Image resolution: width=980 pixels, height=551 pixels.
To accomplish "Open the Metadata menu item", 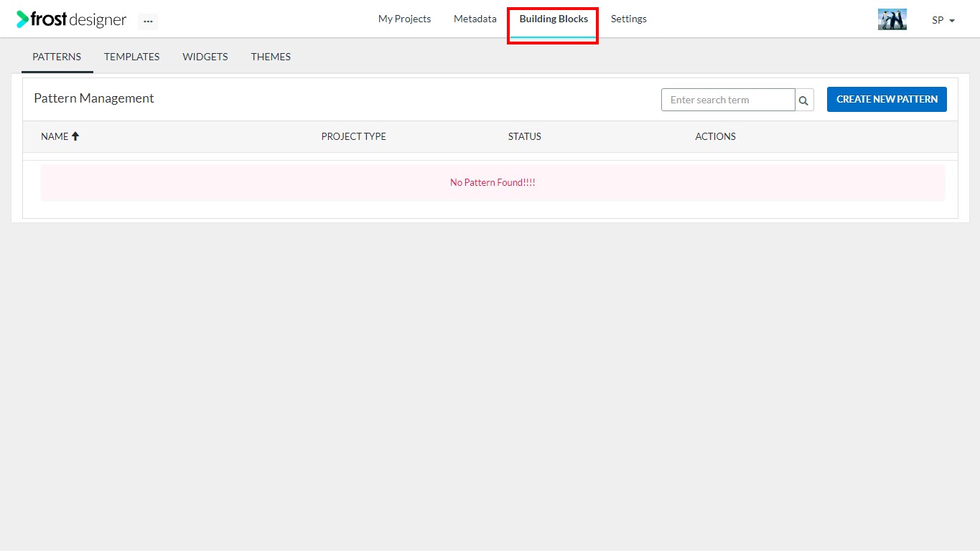I will [475, 19].
